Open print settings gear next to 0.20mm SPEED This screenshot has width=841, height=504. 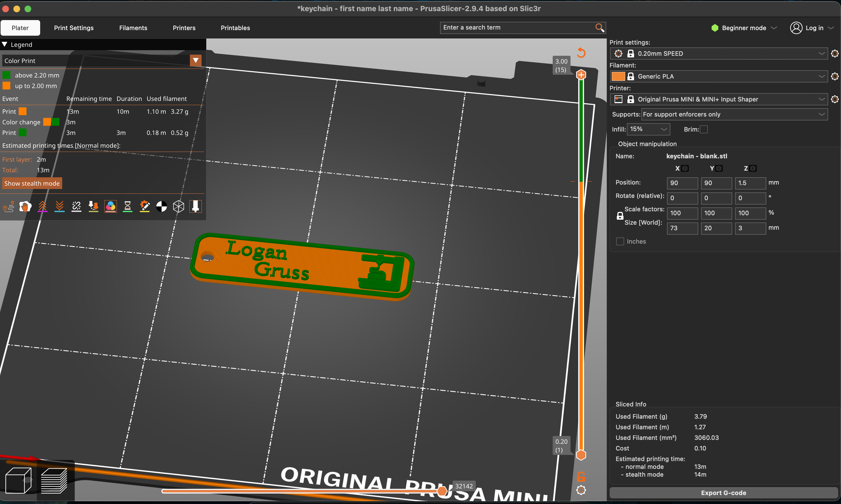pos(835,54)
